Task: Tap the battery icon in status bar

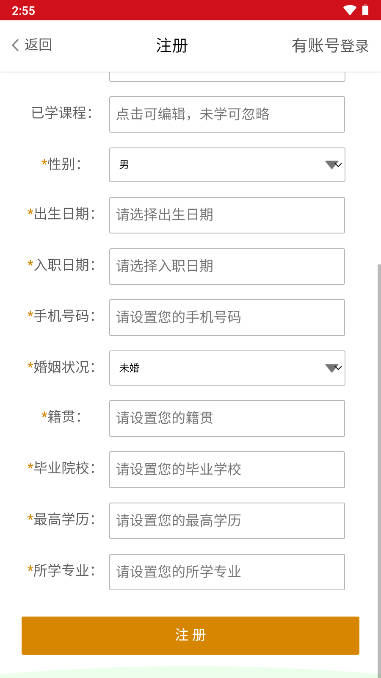Action: point(365,10)
